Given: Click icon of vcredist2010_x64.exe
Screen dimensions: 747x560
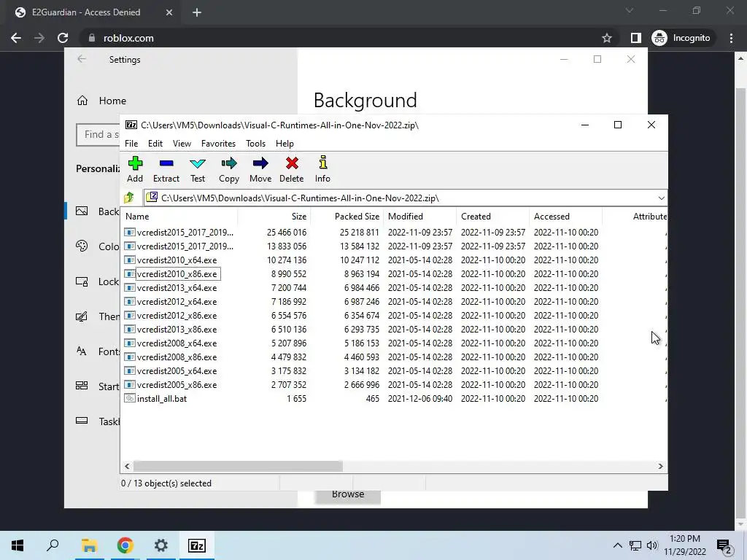Looking at the screenshot, I should tap(130, 260).
